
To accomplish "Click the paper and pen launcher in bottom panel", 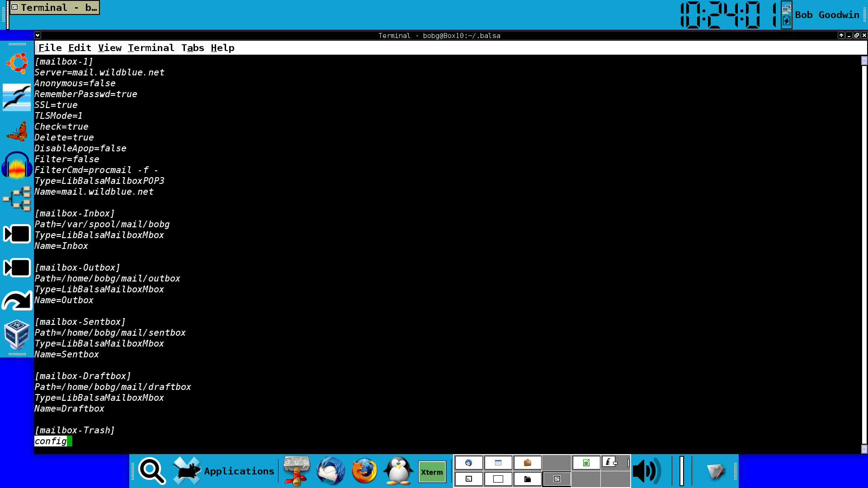I will [x=716, y=471].
